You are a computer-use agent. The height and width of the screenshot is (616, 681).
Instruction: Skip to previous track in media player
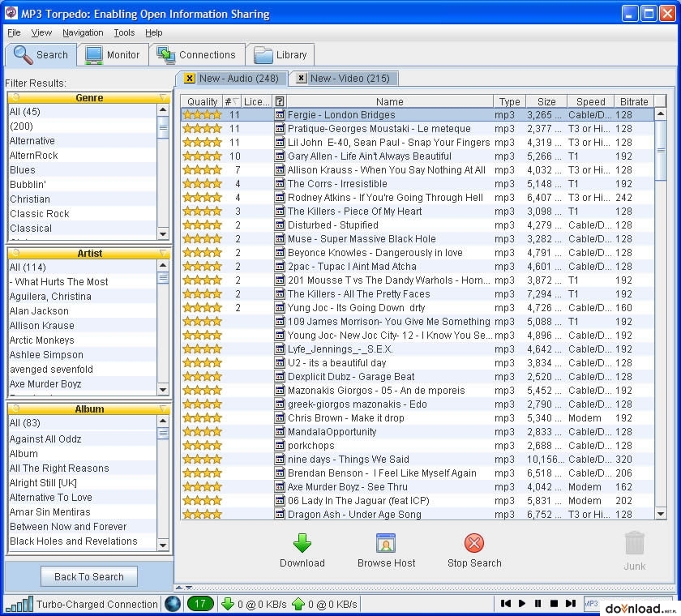[506, 603]
